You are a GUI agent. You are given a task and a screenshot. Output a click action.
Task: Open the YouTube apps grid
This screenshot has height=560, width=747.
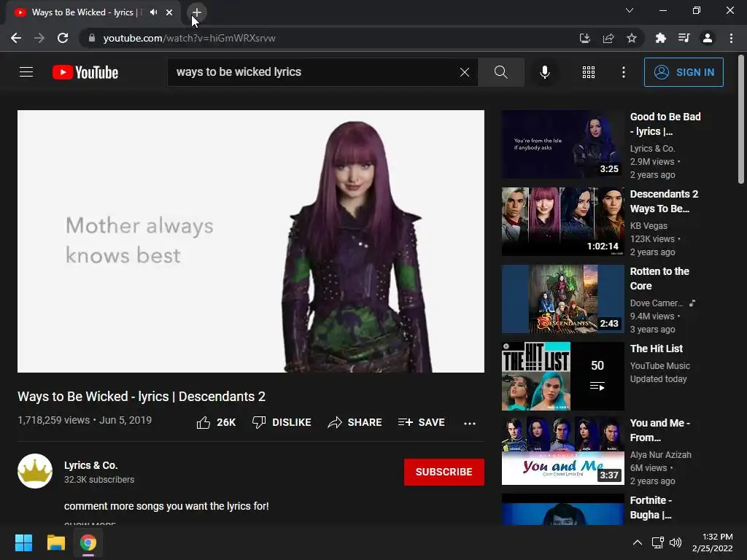(589, 72)
